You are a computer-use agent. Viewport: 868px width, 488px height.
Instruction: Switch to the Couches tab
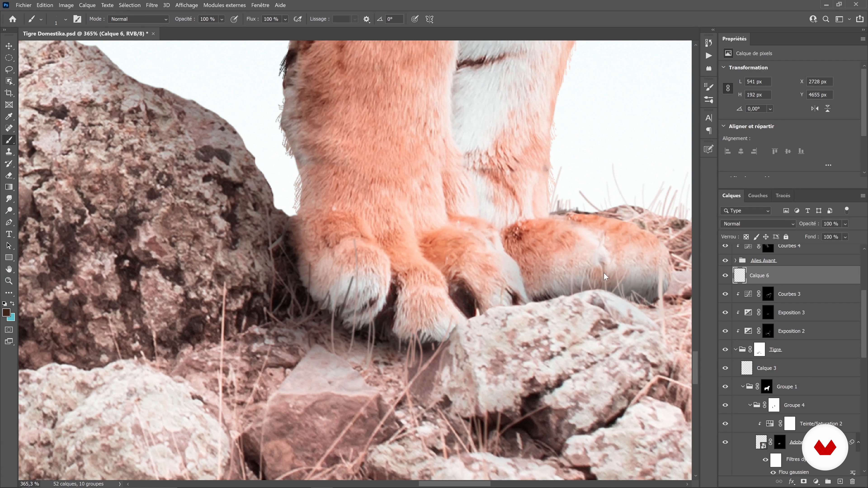click(757, 196)
